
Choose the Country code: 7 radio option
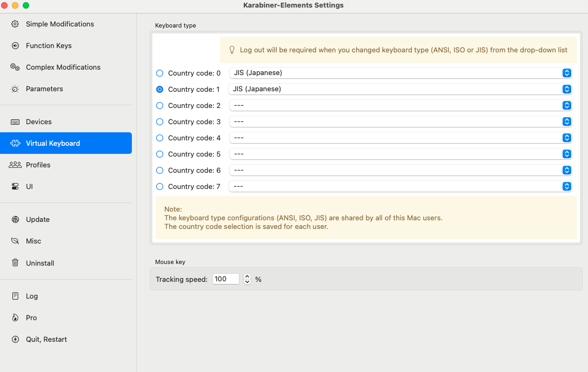159,186
